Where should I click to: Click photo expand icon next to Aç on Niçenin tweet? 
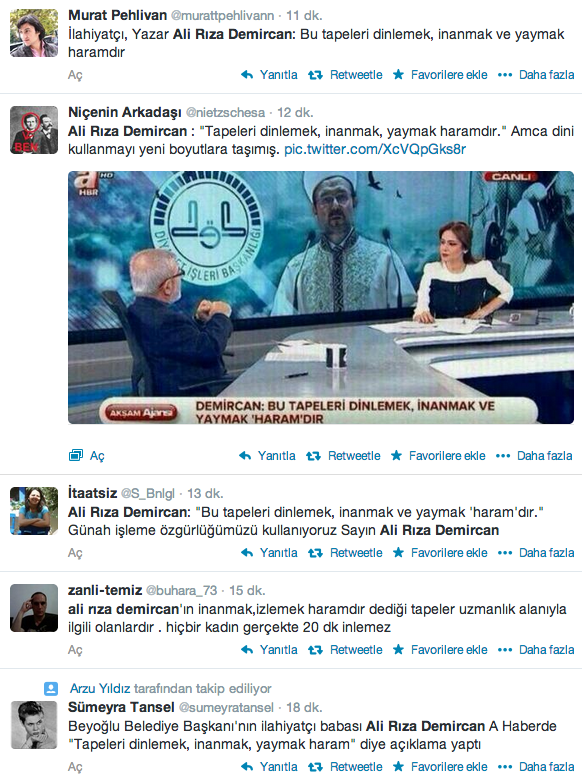coord(76,455)
